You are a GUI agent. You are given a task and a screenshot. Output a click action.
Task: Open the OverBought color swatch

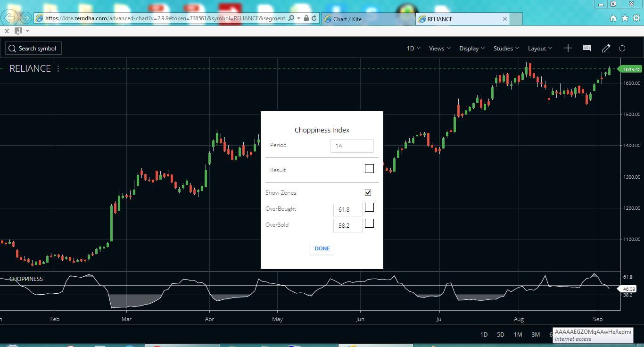369,207
